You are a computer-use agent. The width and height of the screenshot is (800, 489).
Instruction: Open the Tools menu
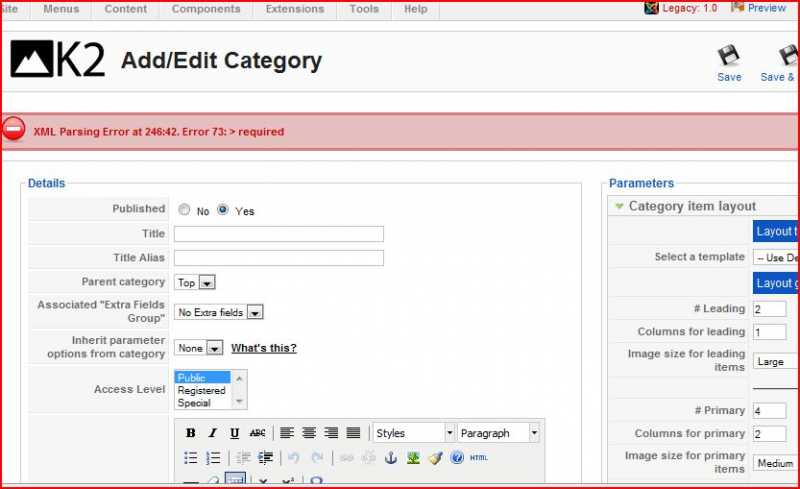click(x=364, y=9)
